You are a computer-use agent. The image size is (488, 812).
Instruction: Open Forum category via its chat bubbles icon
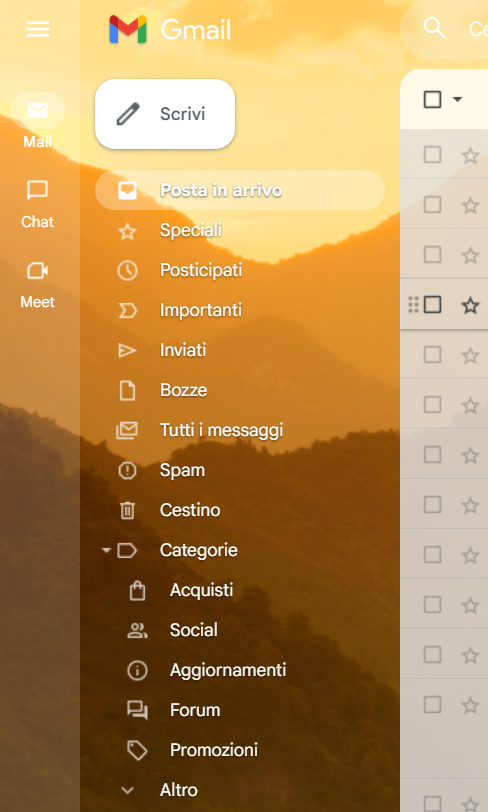click(x=137, y=710)
